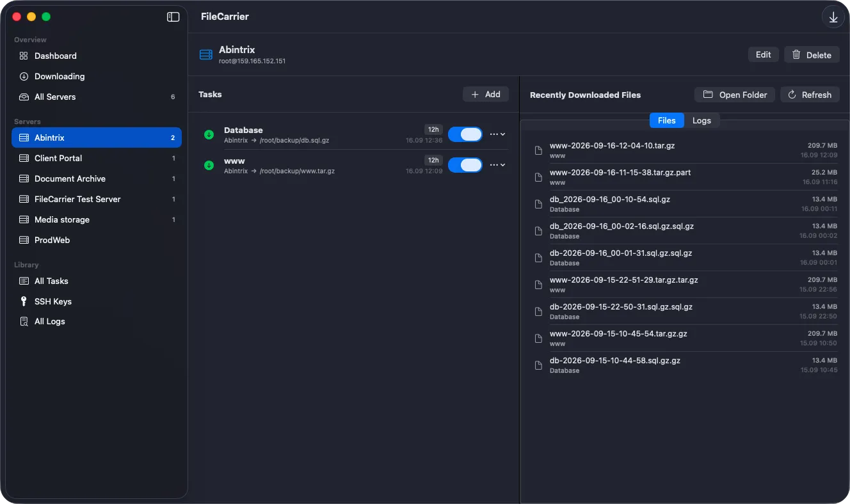The image size is (850, 504).
Task: Click the Database task name
Action: (243, 130)
